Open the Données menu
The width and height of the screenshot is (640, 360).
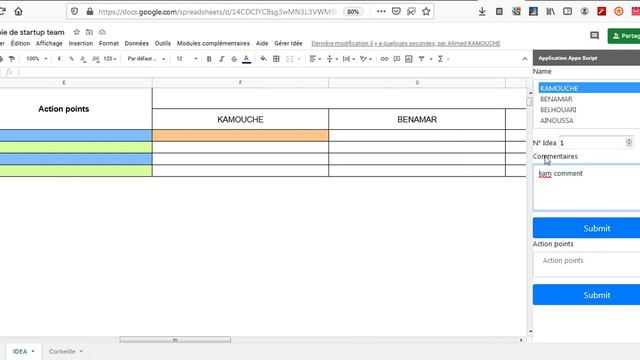coord(136,43)
